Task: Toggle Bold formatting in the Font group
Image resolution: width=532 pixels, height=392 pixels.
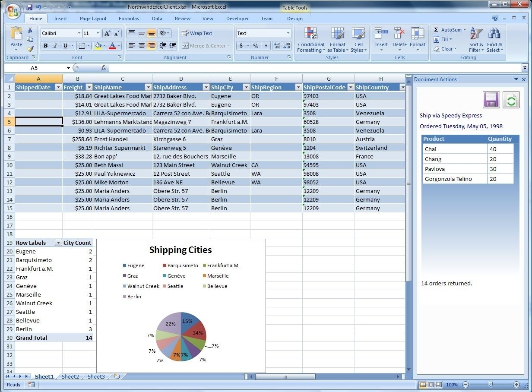Action: [x=45, y=45]
